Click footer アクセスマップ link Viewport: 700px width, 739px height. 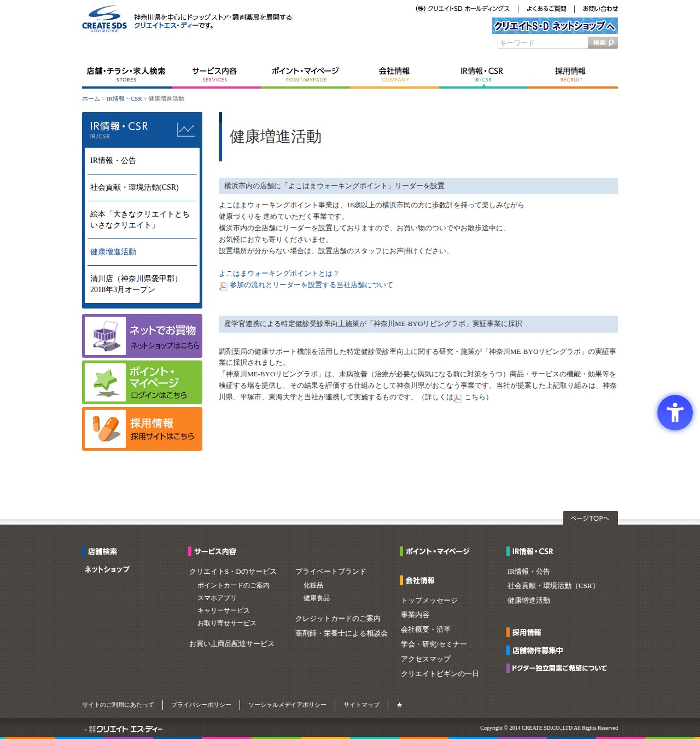(426, 659)
